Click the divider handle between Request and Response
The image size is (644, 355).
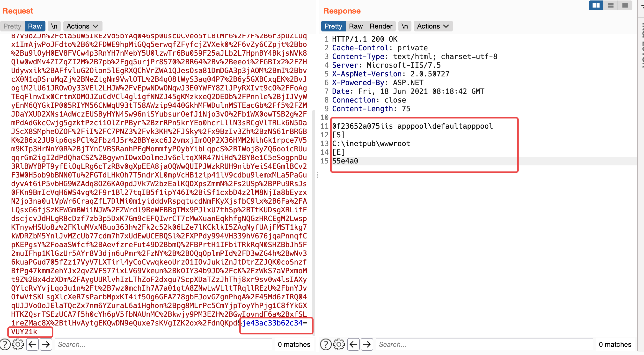(317, 175)
